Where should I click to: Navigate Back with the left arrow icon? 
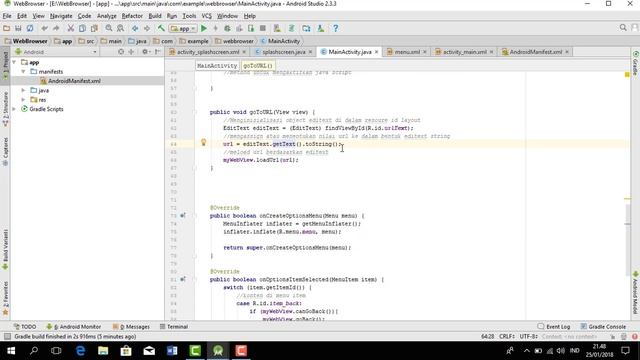pyautogui.click(x=135, y=28)
